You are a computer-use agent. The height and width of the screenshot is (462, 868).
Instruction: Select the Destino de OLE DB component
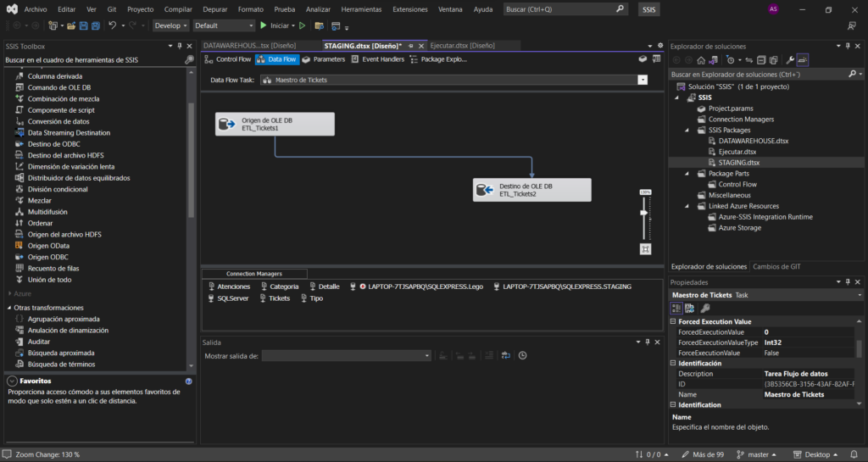(x=531, y=190)
